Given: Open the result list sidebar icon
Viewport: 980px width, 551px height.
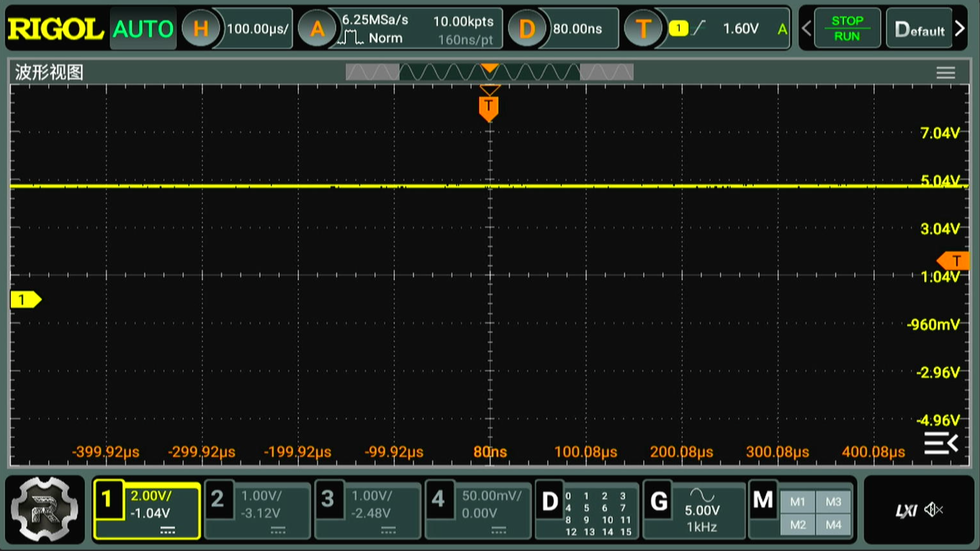Looking at the screenshot, I should coord(940,443).
